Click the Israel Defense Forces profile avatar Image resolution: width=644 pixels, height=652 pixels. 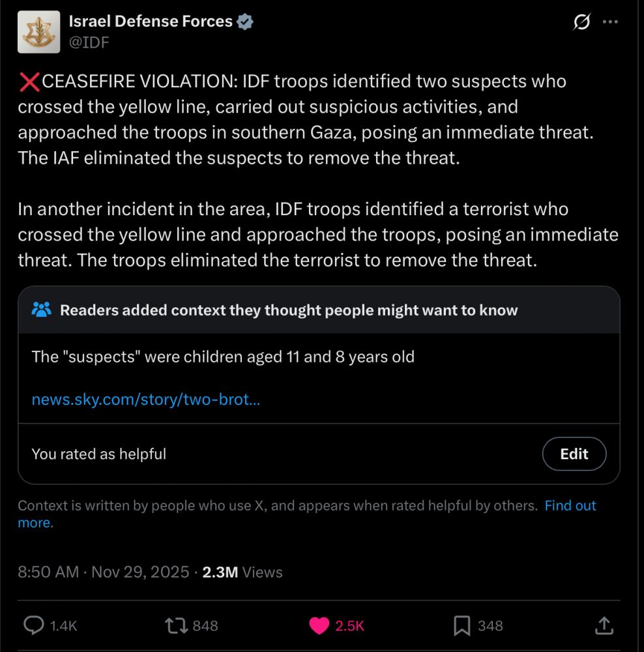pos(38,32)
